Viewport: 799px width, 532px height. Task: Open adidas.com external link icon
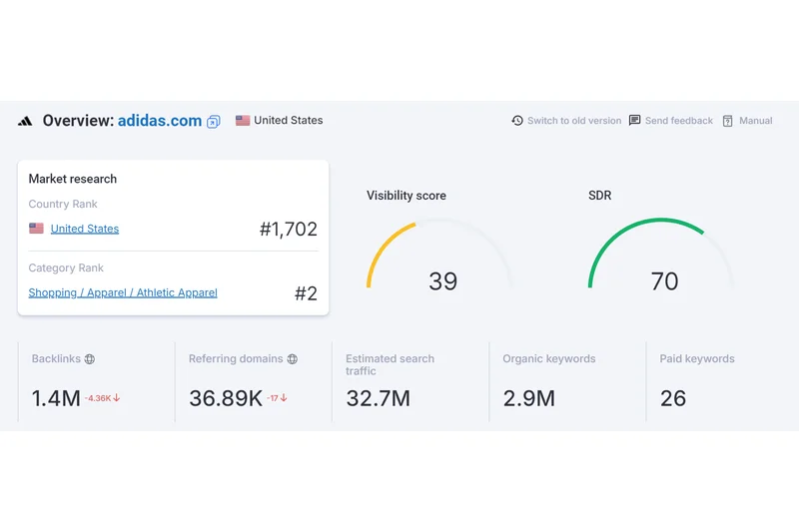(x=213, y=122)
